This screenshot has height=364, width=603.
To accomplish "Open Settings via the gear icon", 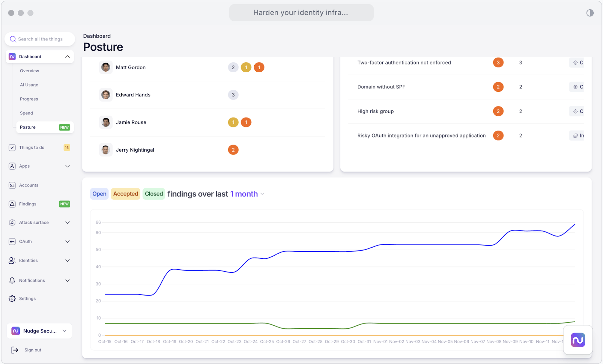I will point(12,298).
